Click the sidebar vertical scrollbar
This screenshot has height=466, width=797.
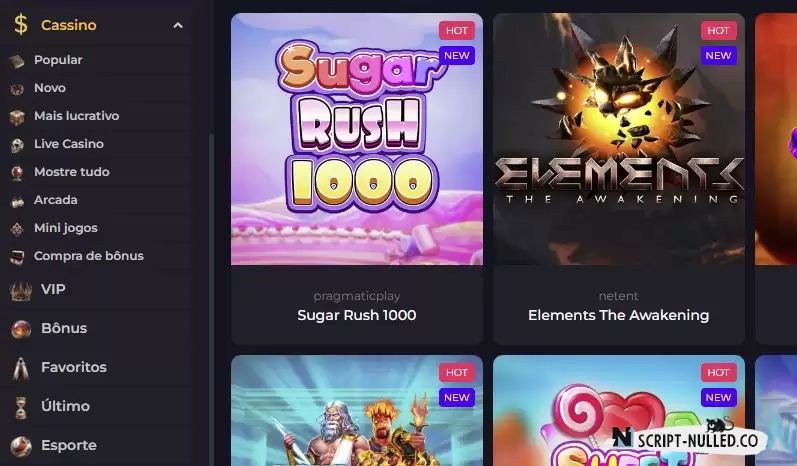point(211,300)
